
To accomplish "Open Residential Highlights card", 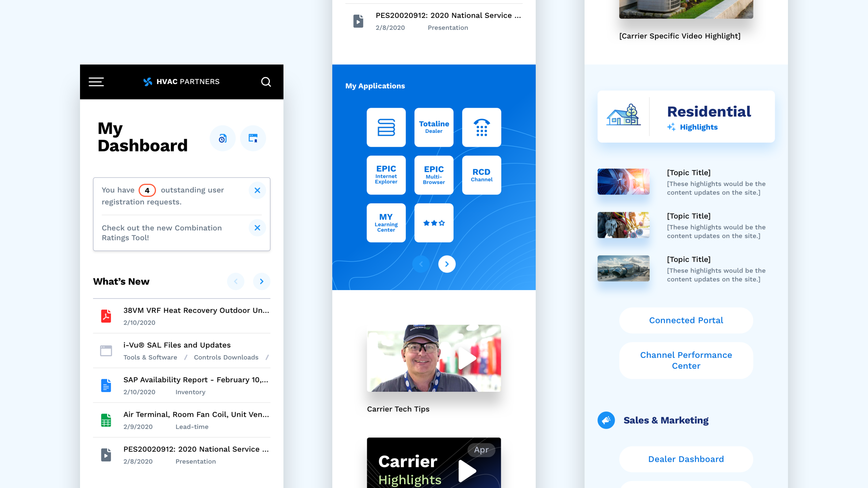I will click(686, 117).
